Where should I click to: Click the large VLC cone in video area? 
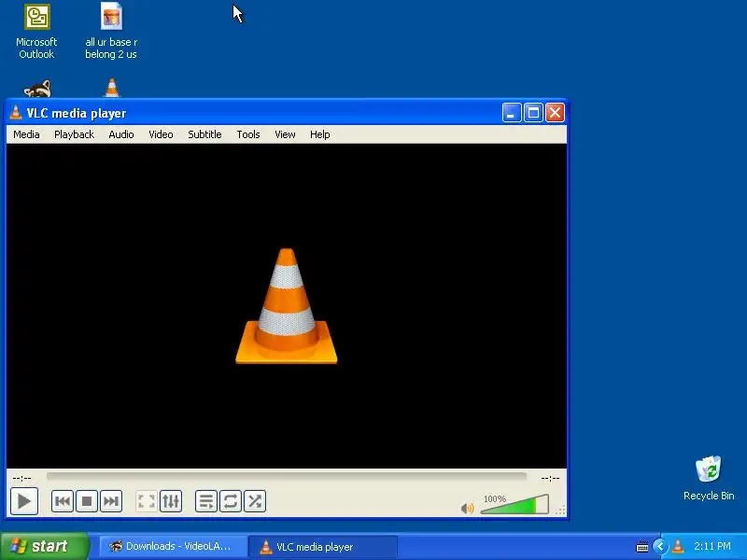point(287,306)
